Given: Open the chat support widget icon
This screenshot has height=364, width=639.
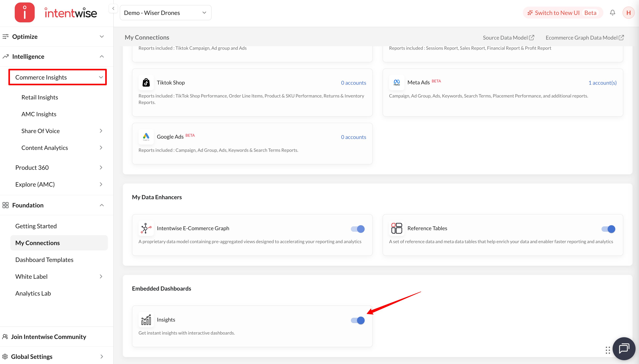Looking at the screenshot, I should [624, 349].
